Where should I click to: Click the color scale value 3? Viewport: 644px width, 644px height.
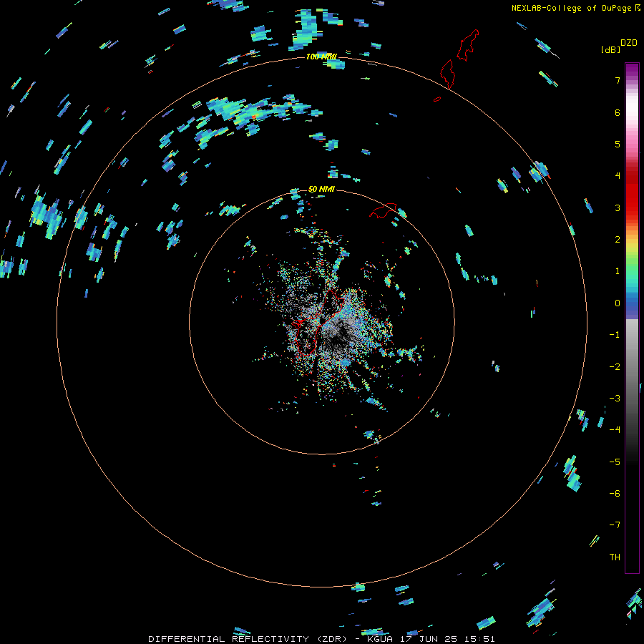[618, 208]
